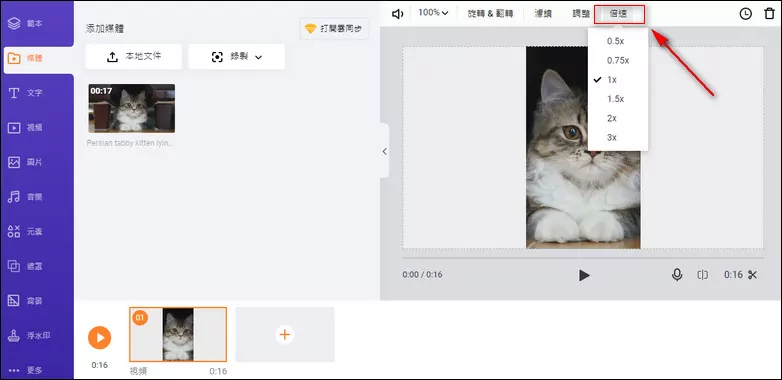Click the 0:00 / 0:16 time display
The width and height of the screenshot is (782, 380).
(422, 275)
